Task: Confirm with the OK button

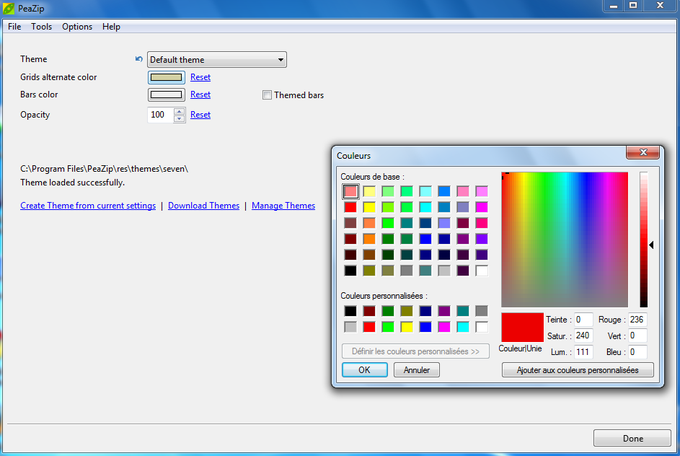Action: point(364,370)
